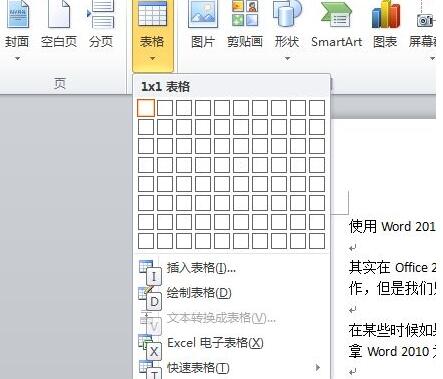The image size is (443, 379).
Task: Click the Cover Page (封面) icon
Action: point(17,15)
